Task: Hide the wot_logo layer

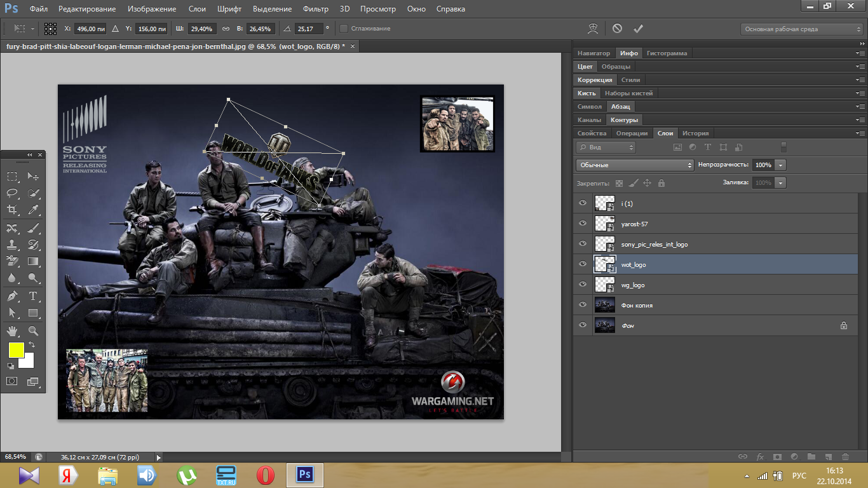Action: coord(583,264)
